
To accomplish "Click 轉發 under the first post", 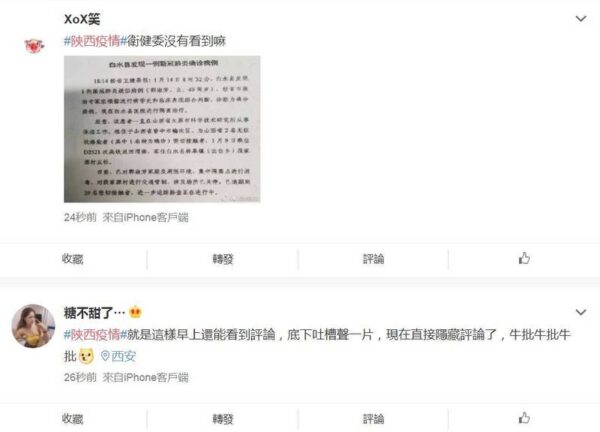I will click(223, 259).
